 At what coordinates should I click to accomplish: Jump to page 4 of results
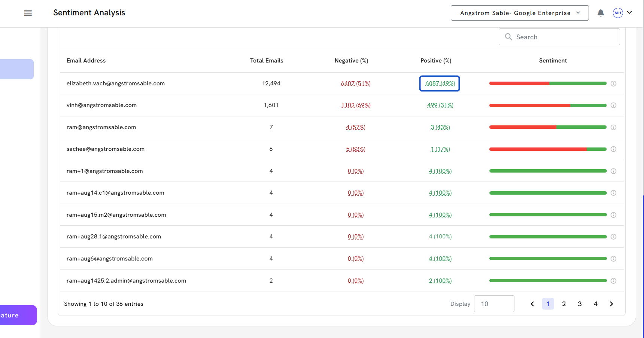tap(595, 304)
